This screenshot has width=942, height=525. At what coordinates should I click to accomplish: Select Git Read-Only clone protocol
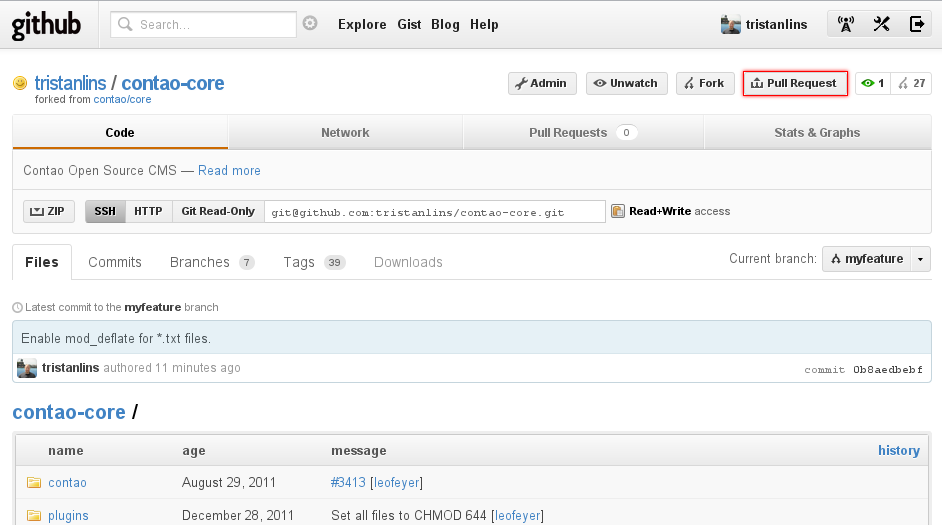(x=218, y=211)
